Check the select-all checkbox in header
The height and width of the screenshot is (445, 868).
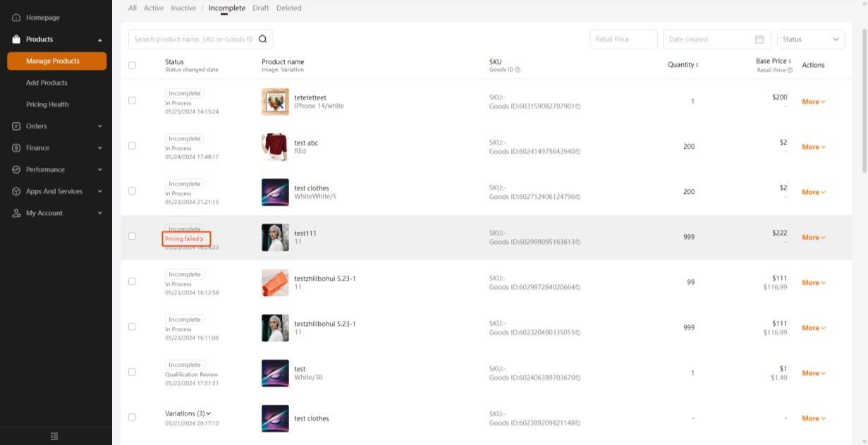pos(132,65)
